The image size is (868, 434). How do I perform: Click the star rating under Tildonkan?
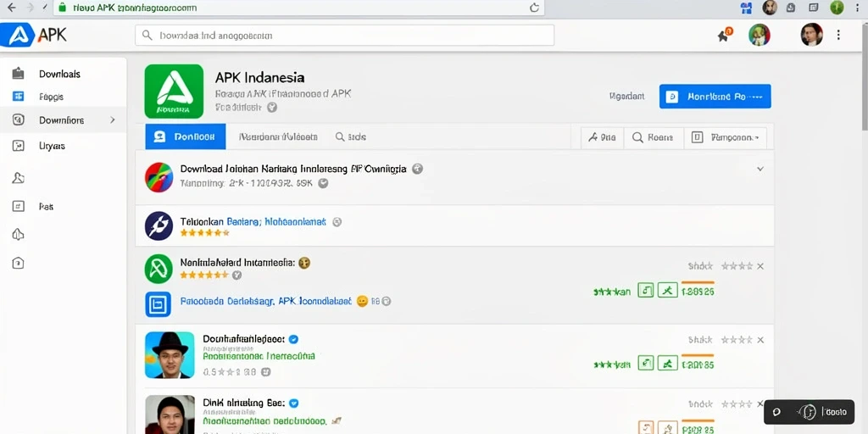[x=205, y=233]
